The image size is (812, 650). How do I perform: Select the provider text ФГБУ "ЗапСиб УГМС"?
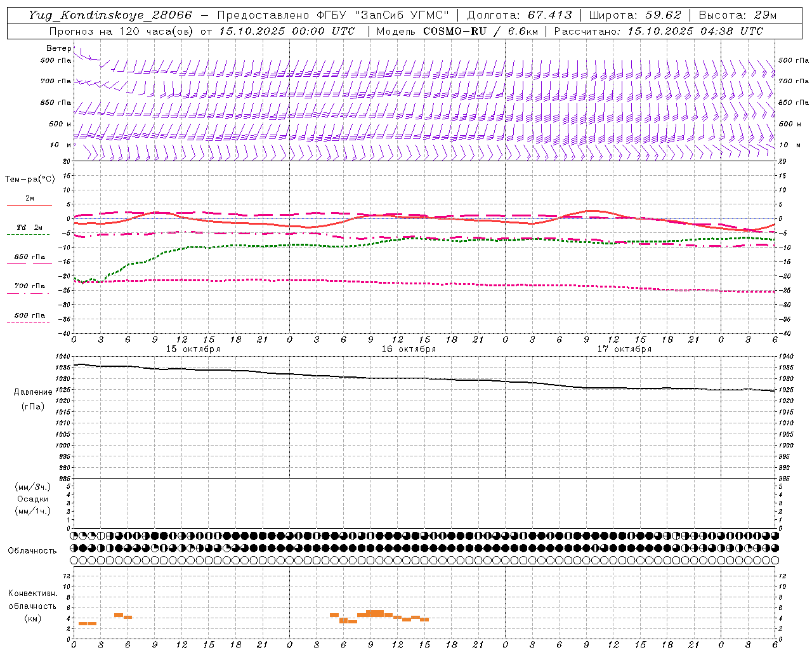[x=382, y=15]
